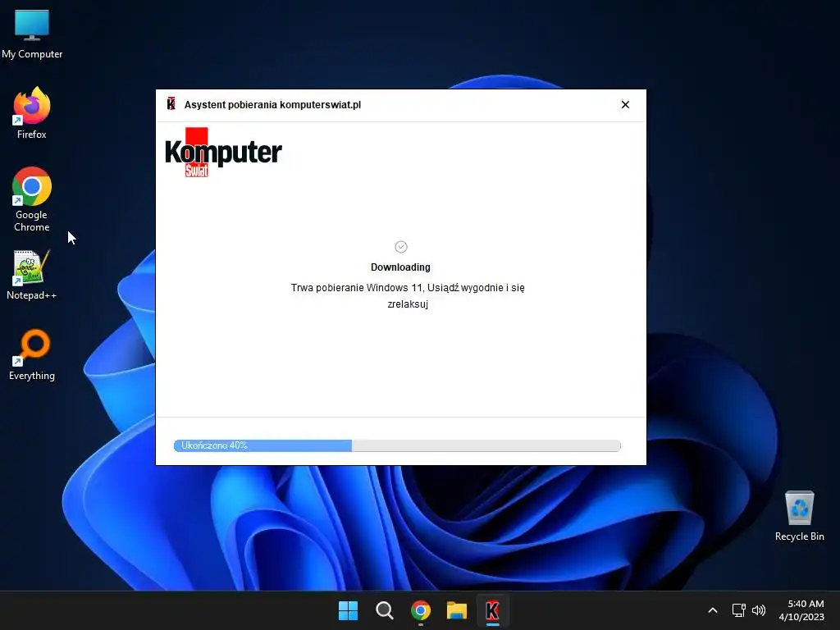This screenshot has width=840, height=630.
Task: Close the Asystent pobierania window
Action: (625, 104)
